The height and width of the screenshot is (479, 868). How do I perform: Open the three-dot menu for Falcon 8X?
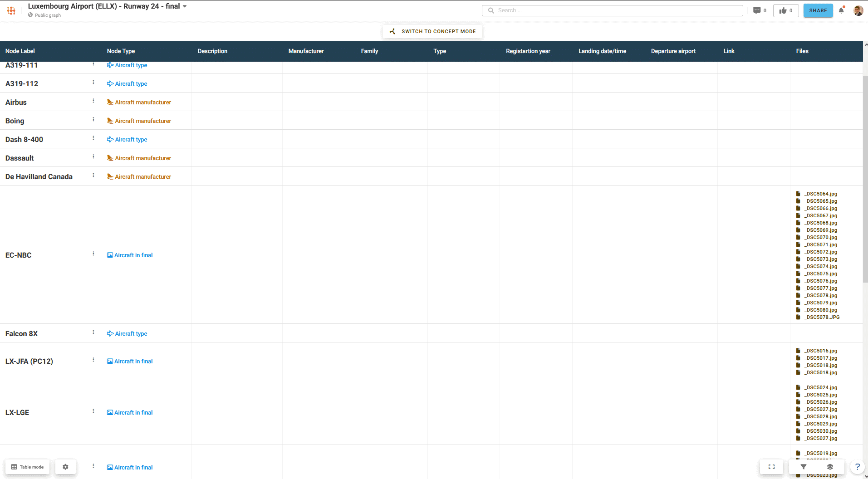[93, 332]
